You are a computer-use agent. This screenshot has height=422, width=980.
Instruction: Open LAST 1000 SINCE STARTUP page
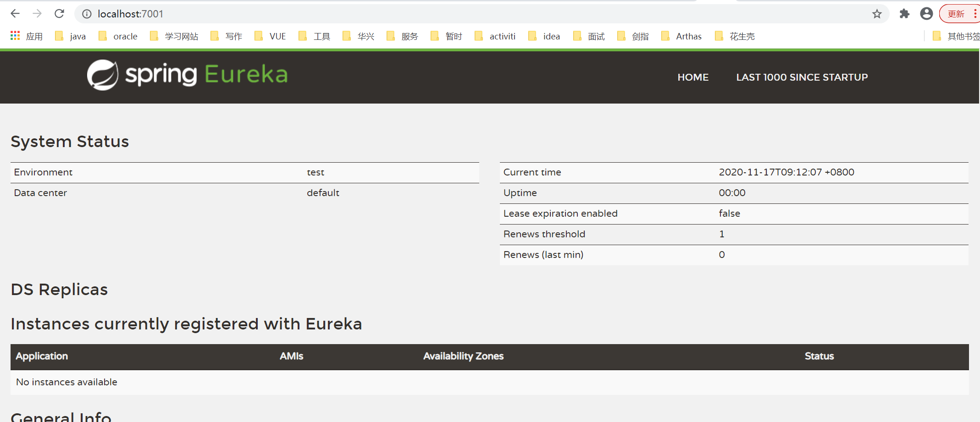(802, 77)
